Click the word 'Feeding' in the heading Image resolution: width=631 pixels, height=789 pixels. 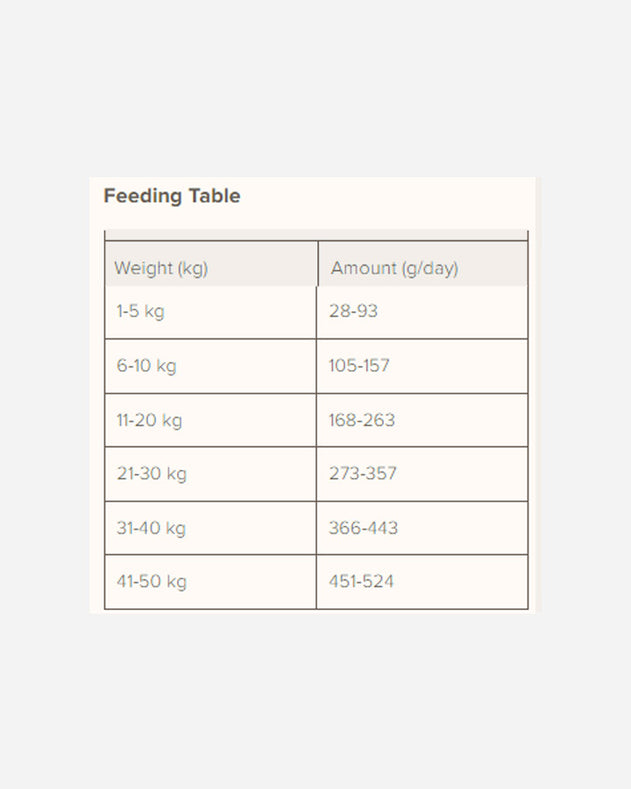[x=138, y=196]
